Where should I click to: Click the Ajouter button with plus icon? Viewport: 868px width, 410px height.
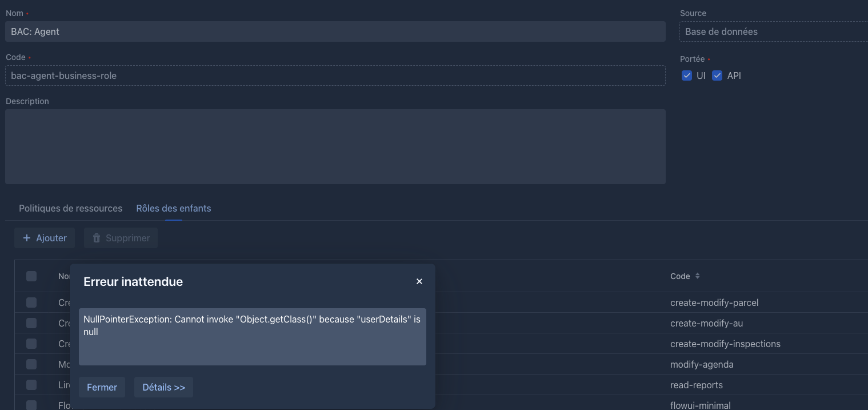[x=45, y=238]
